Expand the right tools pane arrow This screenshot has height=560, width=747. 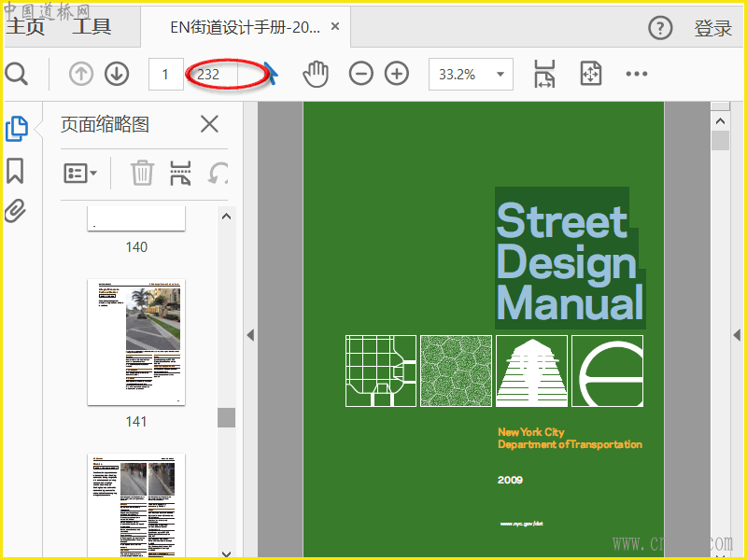point(737,335)
